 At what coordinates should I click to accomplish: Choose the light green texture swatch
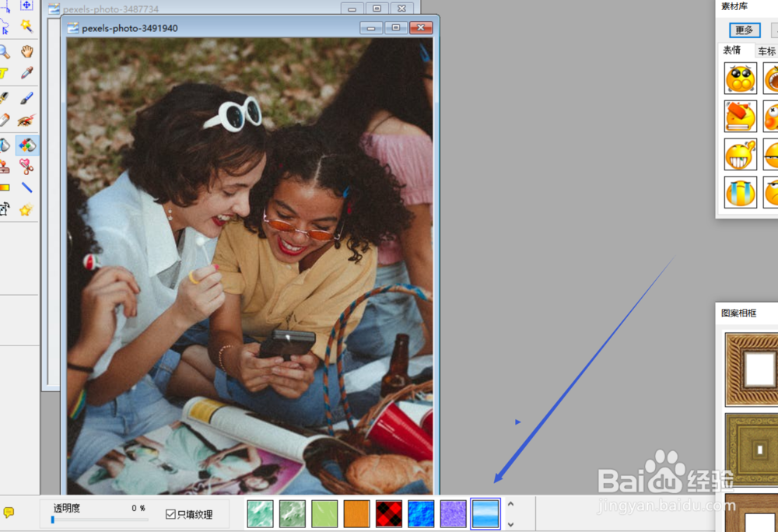324,513
